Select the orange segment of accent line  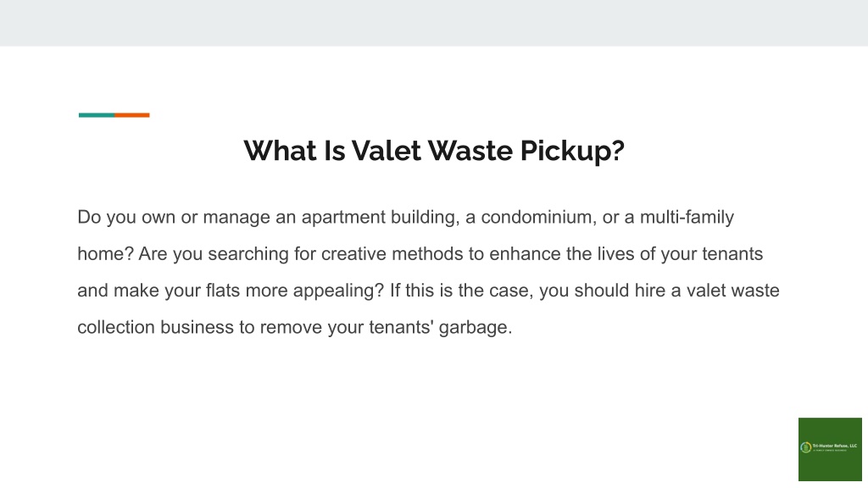[132, 115]
